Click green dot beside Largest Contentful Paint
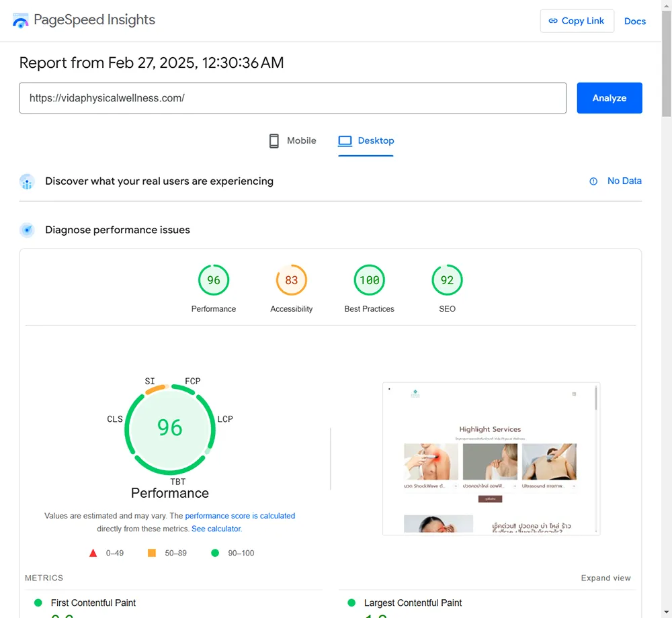672x618 pixels. click(351, 603)
